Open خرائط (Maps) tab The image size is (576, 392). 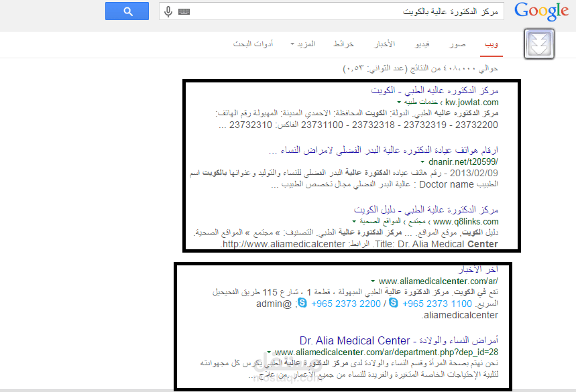pyautogui.click(x=343, y=44)
